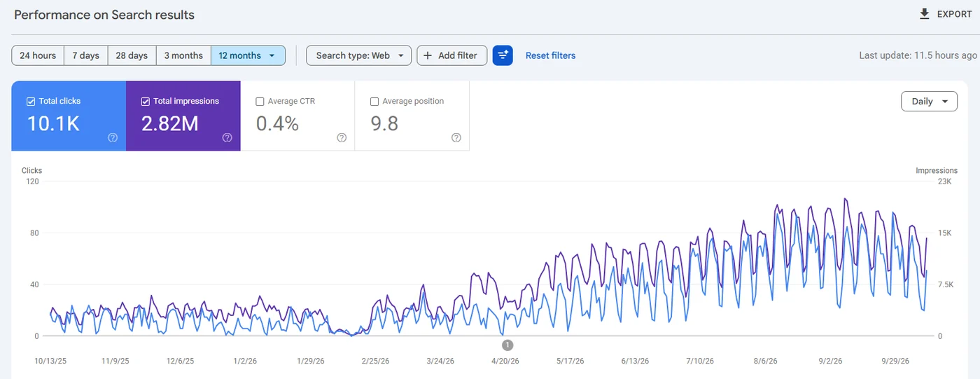Click the 1/29/26 date label
980x379 pixels.
coord(311,361)
